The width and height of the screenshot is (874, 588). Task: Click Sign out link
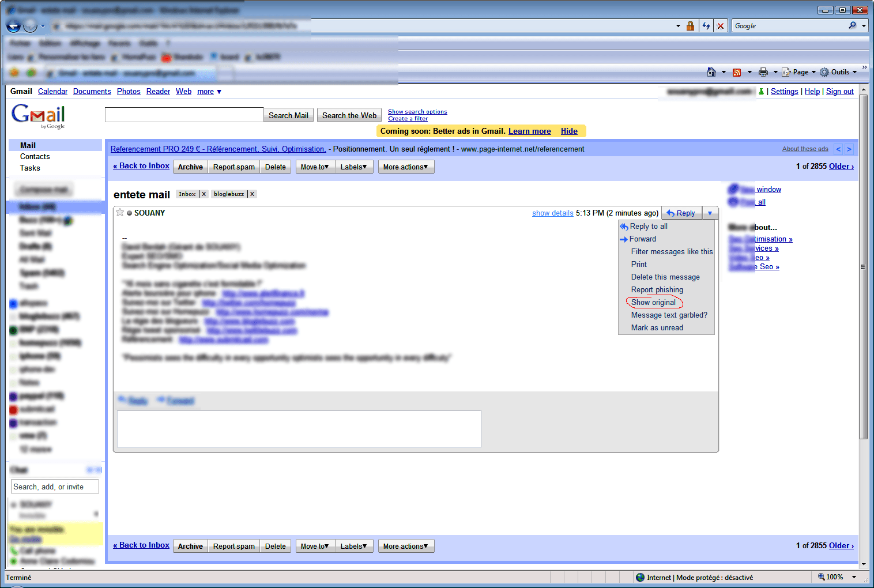point(839,92)
